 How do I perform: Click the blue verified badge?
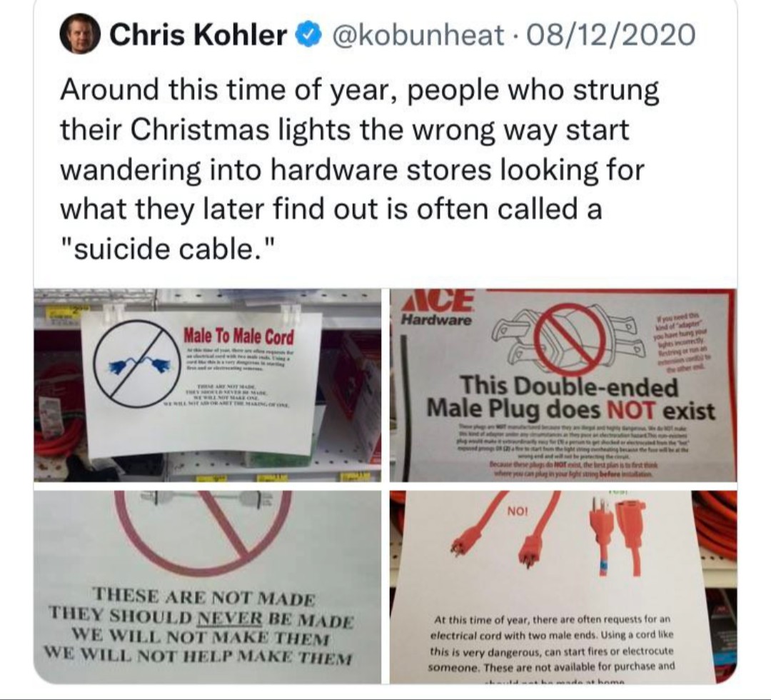pyautogui.click(x=308, y=35)
